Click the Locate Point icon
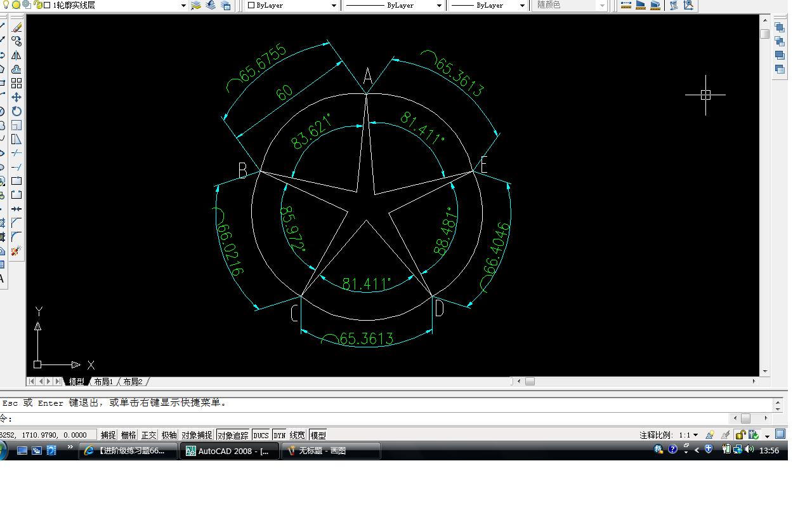Viewport: 812px width, 508px height. (688, 5)
